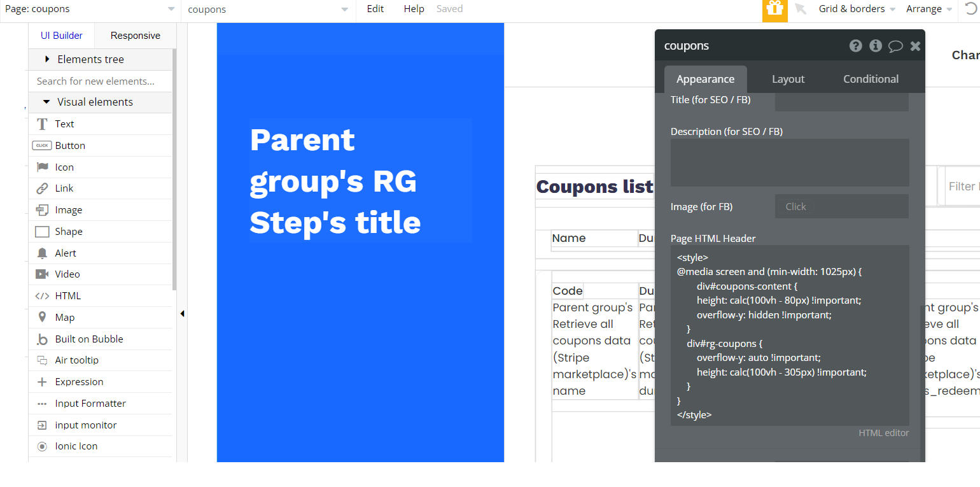Select the Layout tab in coupons panel
980x487 pixels.
[788, 79]
